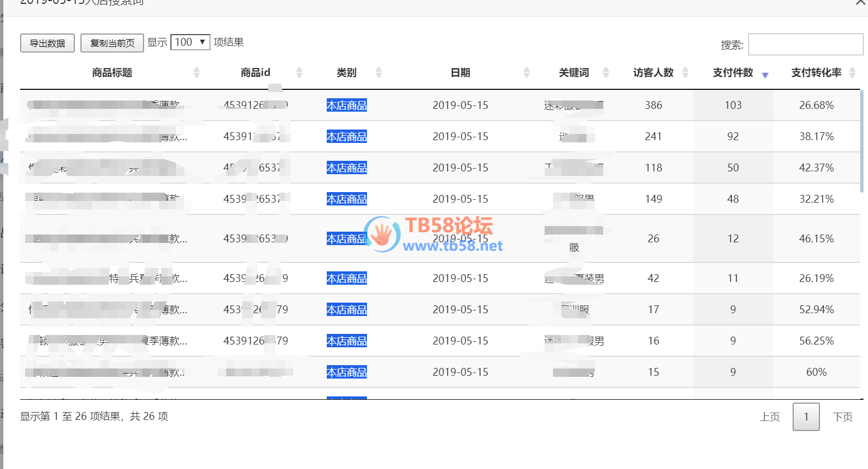Sort by 支付转化率 column header
This screenshot has width=868, height=469.
[815, 73]
